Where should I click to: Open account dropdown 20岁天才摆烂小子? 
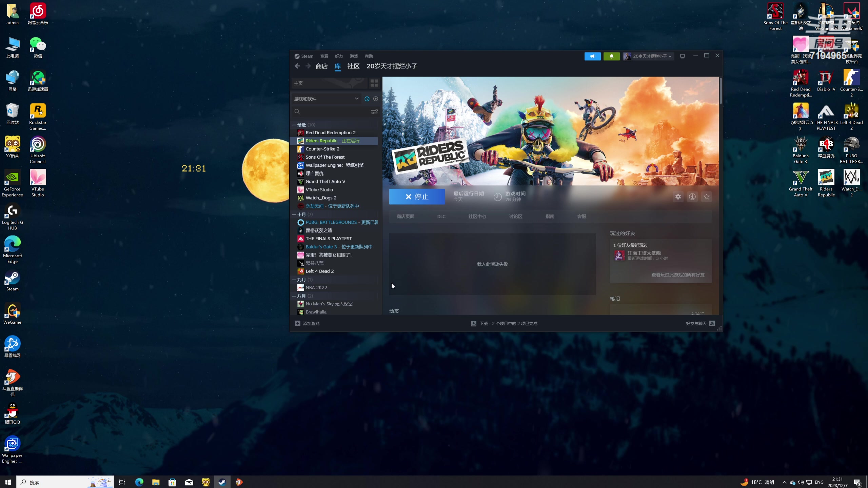coord(648,56)
